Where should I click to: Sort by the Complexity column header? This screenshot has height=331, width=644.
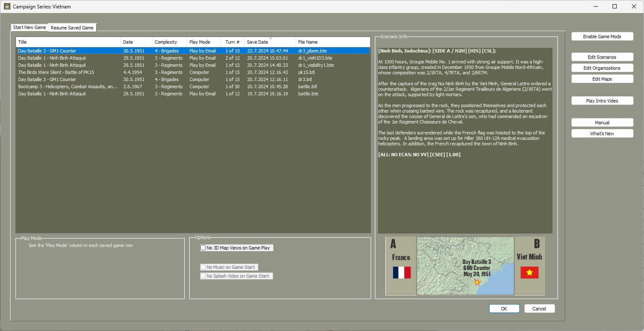tap(170, 42)
